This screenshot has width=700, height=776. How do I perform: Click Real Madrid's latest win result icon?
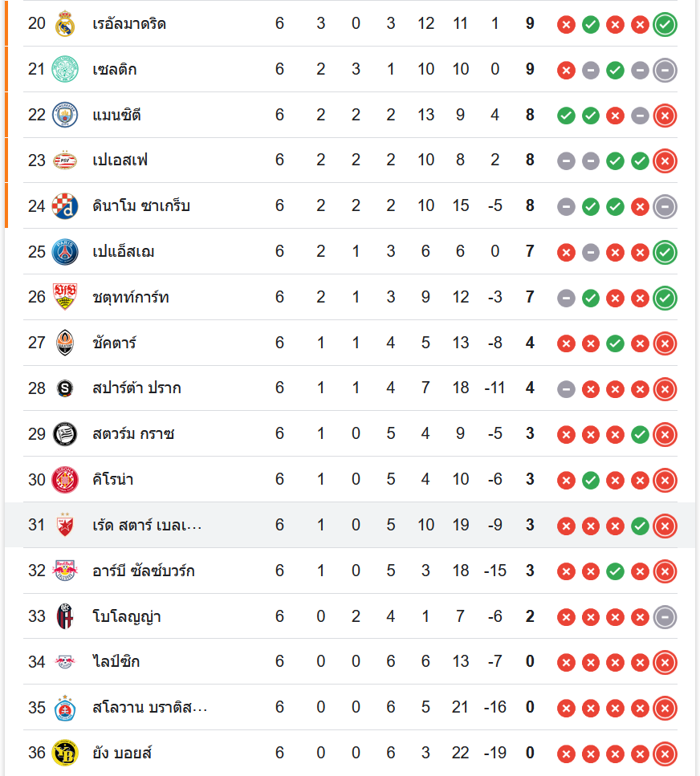tap(665, 24)
